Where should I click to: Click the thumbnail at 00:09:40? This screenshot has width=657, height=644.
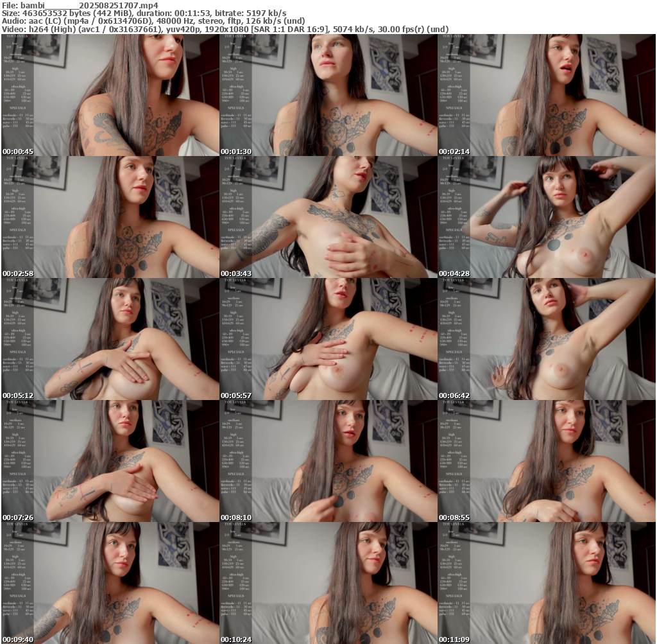(110, 583)
